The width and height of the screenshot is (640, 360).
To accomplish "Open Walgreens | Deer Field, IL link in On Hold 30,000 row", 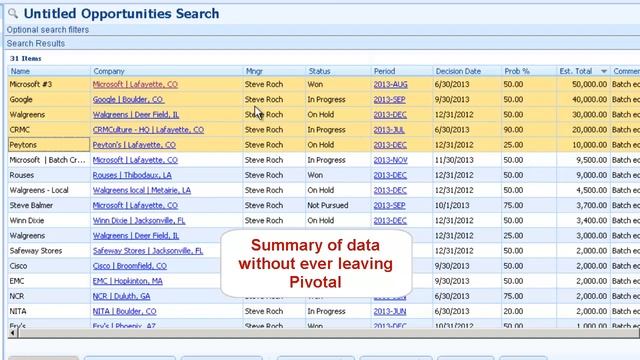I will 136,115.
